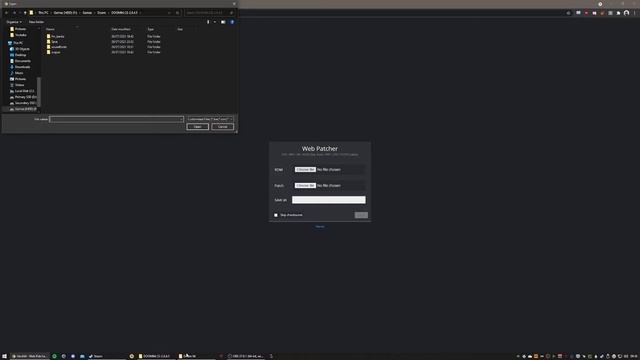The height and width of the screenshot is (360, 640).
Task: Toggle the Skip checksums checkbox
Action: [x=276, y=215]
